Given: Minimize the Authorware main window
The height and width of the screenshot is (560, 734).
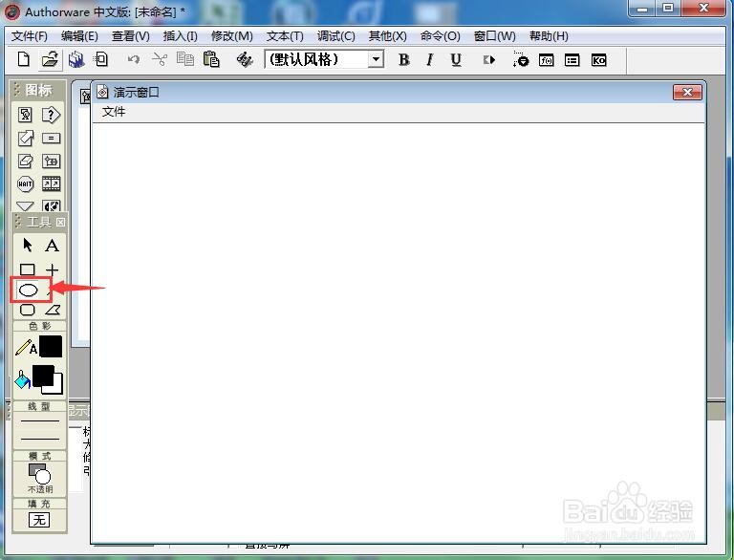Looking at the screenshot, I should [642, 9].
